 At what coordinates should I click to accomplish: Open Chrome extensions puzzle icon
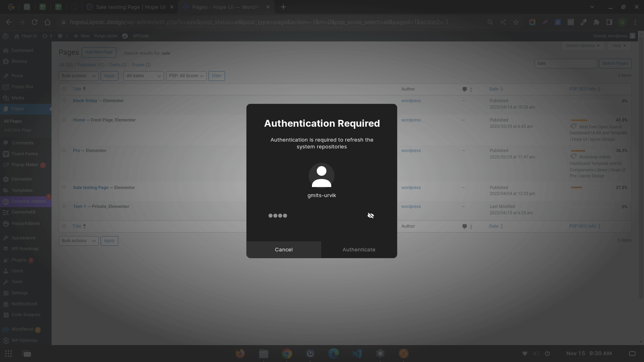(x=597, y=22)
